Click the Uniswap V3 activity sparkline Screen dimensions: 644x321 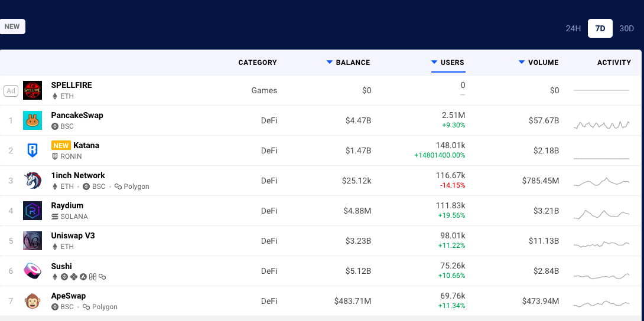pyautogui.click(x=601, y=244)
